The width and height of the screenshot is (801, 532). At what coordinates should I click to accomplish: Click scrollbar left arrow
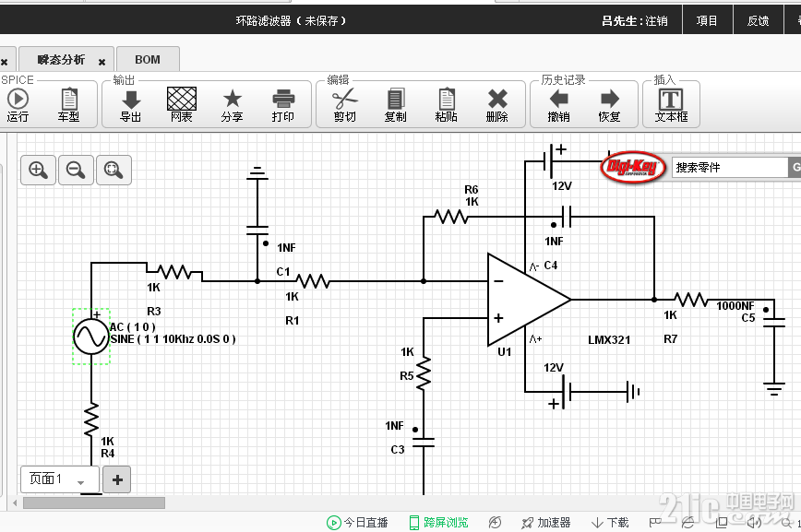[15, 503]
